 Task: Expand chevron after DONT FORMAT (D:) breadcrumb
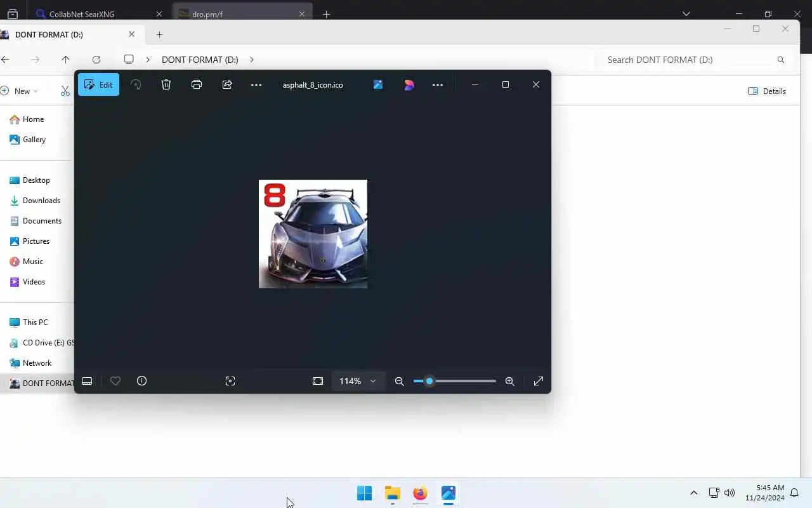tap(252, 59)
